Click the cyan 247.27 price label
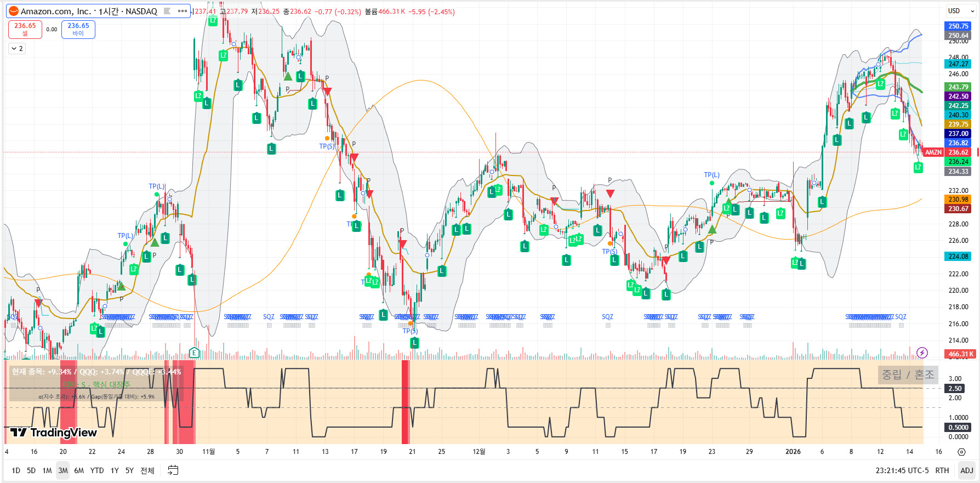The height and width of the screenshot is (483, 980). pyautogui.click(x=958, y=64)
